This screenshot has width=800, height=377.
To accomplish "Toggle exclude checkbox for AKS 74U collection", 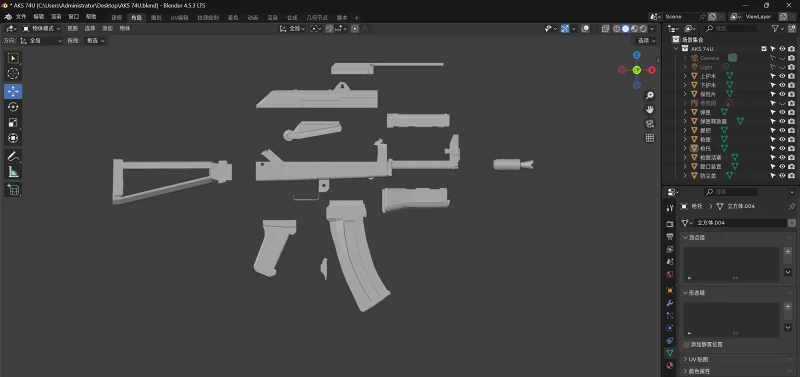I will click(764, 49).
